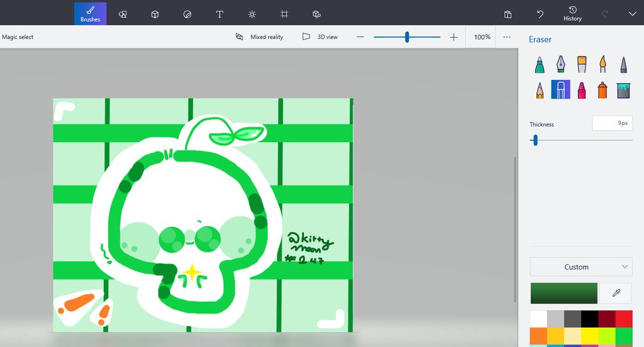Choose the bright yellow color swatch
644x347 pixels.
(x=590, y=336)
